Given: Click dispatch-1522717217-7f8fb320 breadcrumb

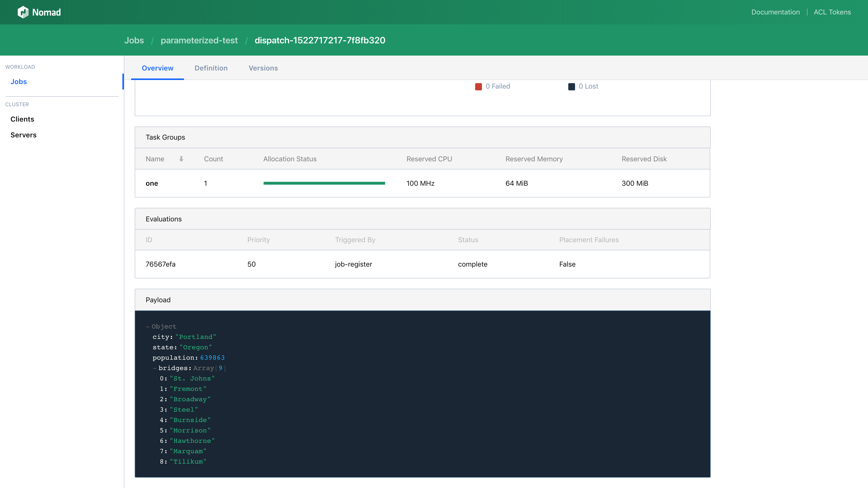Looking at the screenshot, I should (320, 40).
